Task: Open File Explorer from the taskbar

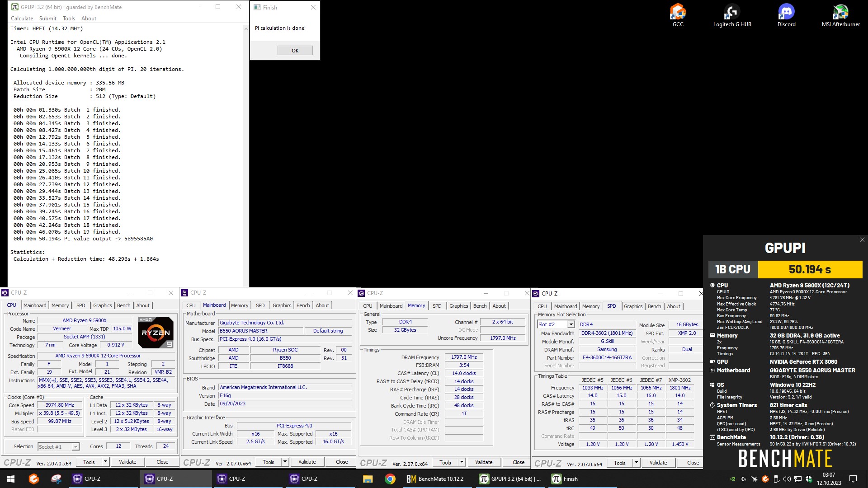Action: [x=368, y=479]
